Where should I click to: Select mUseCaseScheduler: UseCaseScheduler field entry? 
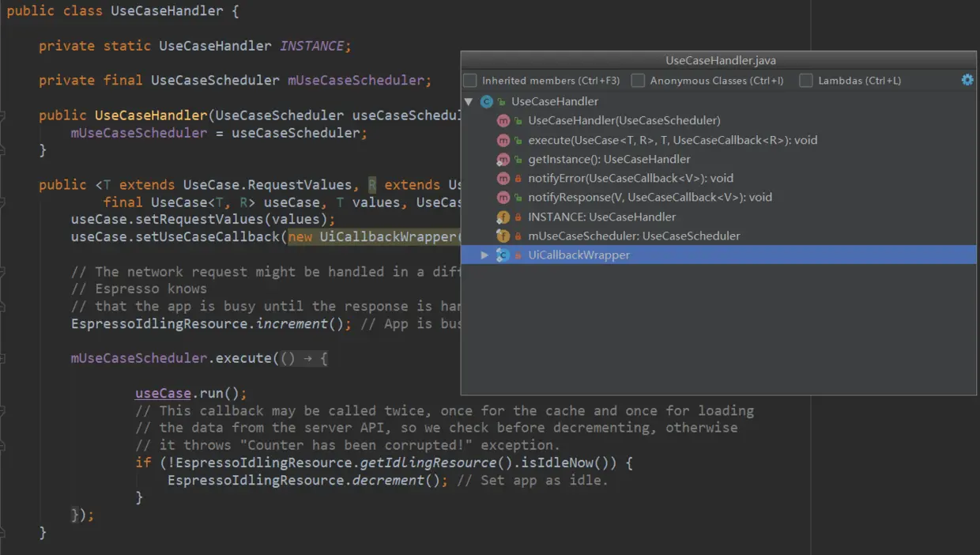(x=634, y=236)
